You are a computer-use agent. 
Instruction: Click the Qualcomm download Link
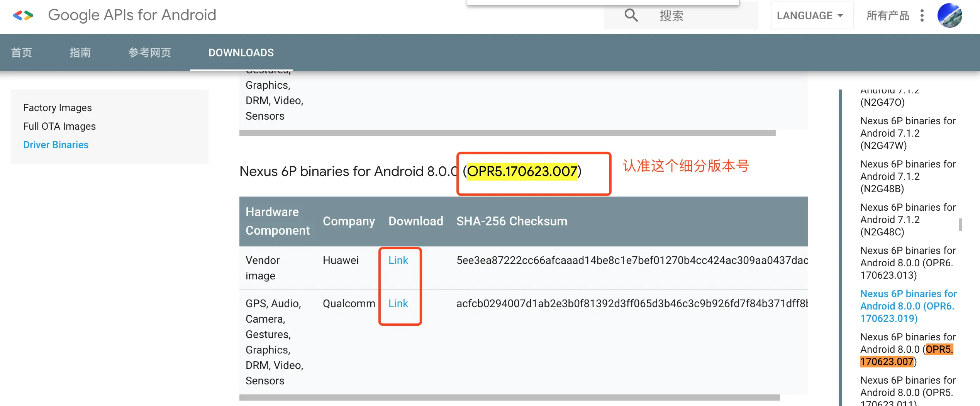[x=398, y=304]
